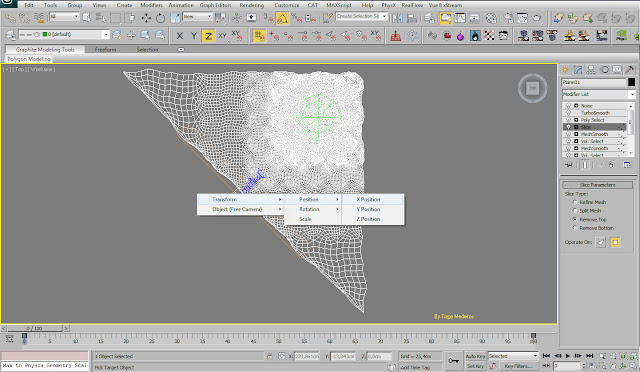
Task: Open the Render Setup icon
Action: click(508, 18)
